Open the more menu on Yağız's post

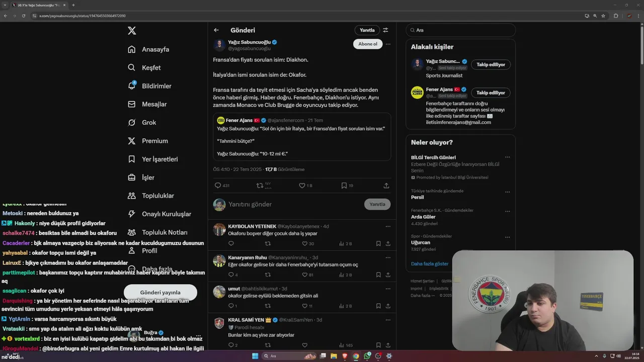point(388,44)
